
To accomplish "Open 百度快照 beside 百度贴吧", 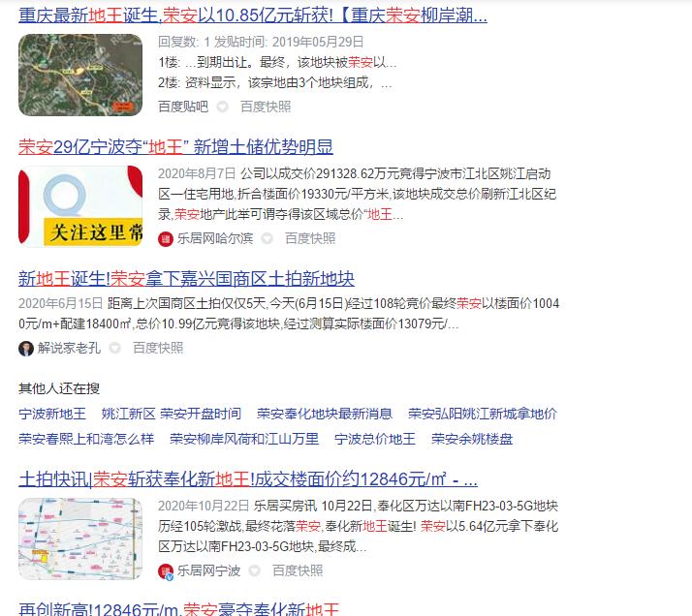I will (266, 107).
